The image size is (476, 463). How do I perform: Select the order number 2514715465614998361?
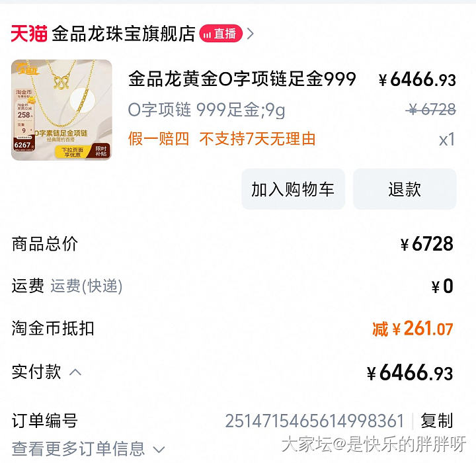(x=315, y=421)
